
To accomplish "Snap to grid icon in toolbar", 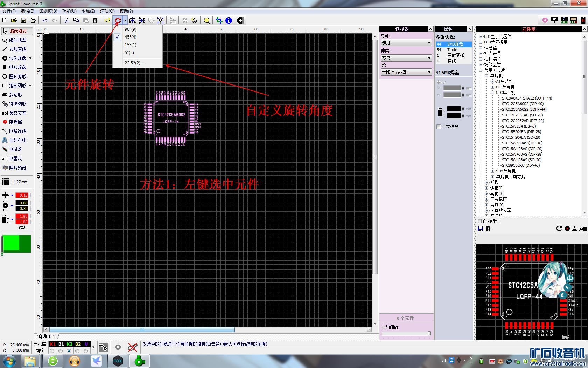I will pos(160,20).
